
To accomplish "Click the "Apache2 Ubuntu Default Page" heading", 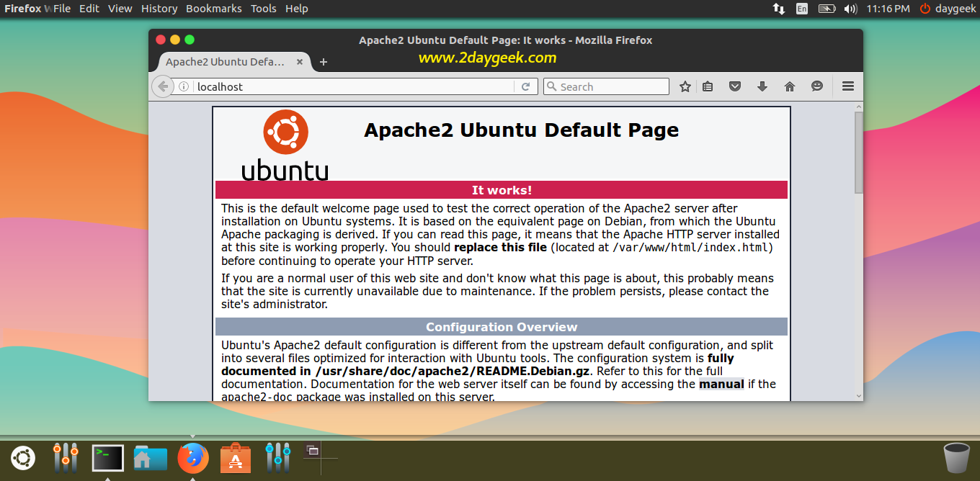I will coord(522,130).
